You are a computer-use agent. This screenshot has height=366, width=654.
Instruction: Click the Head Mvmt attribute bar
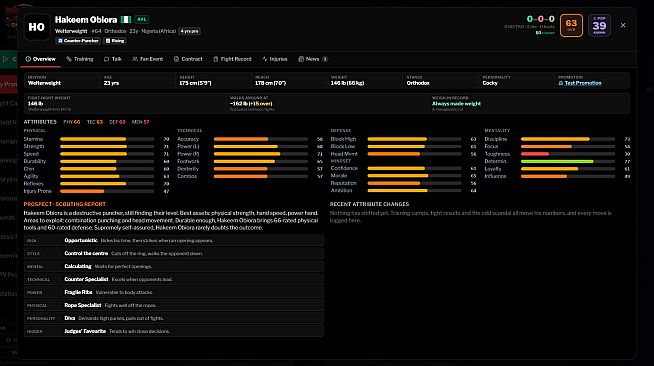pyautogui.click(x=414, y=154)
